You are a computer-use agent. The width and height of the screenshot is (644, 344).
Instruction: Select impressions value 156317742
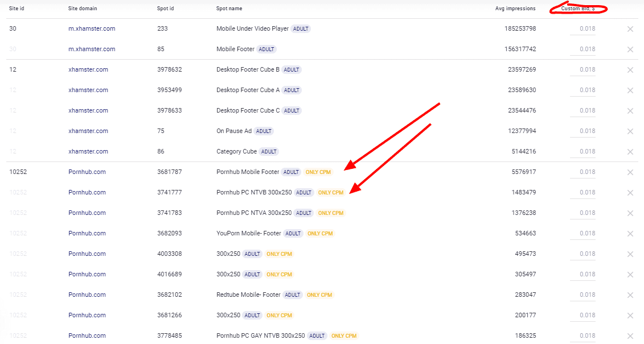[520, 49]
